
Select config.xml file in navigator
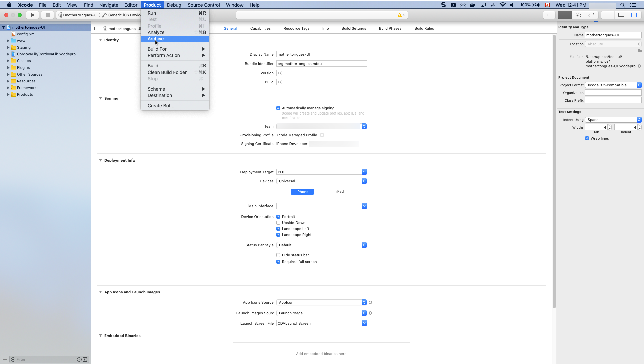point(26,34)
